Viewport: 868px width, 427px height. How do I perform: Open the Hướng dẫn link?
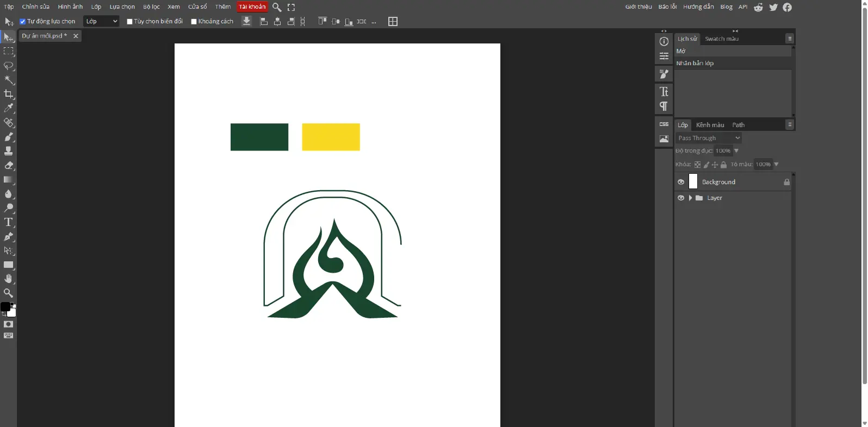[x=698, y=7]
